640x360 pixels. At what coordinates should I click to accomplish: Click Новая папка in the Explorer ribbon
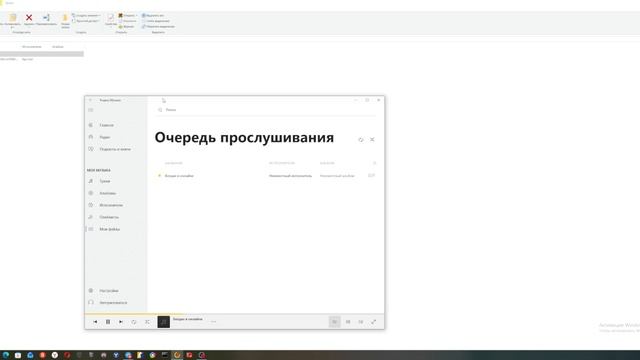pyautogui.click(x=65, y=21)
